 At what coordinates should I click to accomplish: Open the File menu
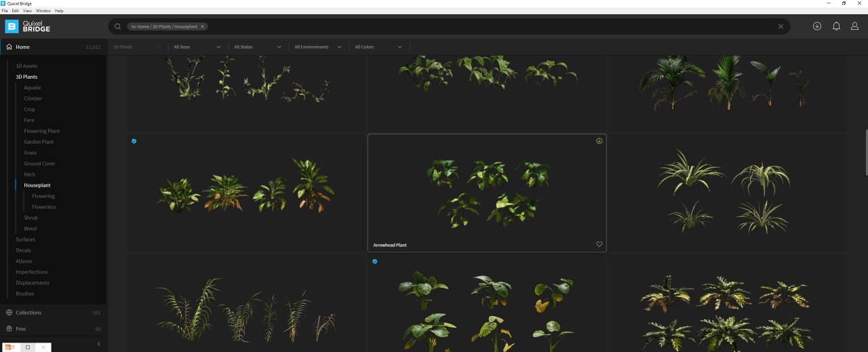5,11
